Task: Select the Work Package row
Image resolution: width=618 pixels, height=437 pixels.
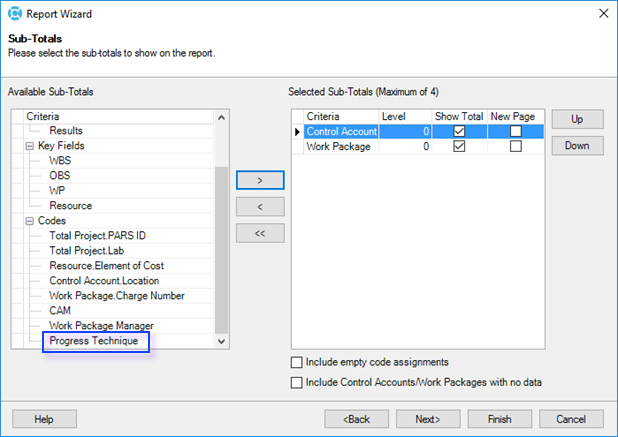Action: point(338,146)
